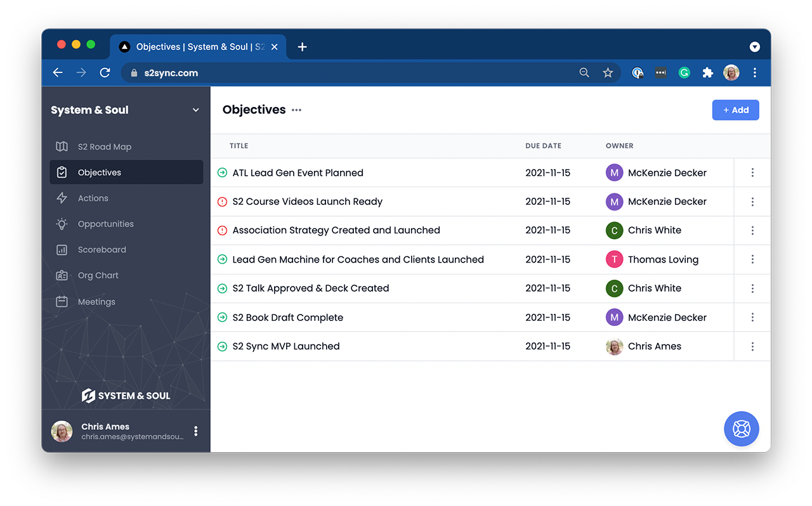
Task: Open the Opportunities section
Action: coord(126,224)
